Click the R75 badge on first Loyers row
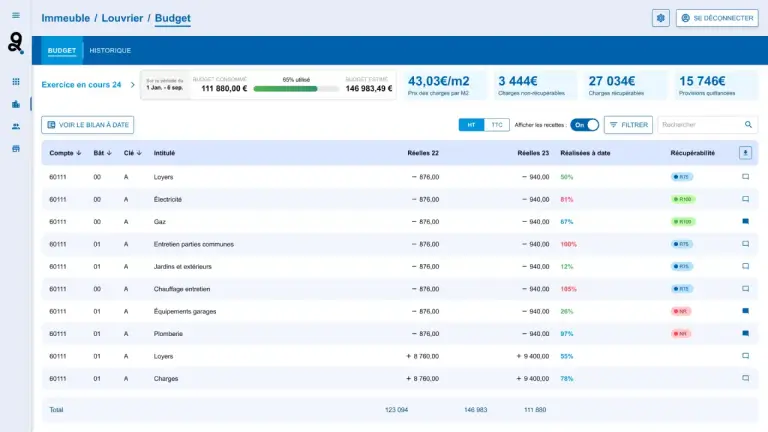Image resolution: width=768 pixels, height=432 pixels. tap(681, 177)
